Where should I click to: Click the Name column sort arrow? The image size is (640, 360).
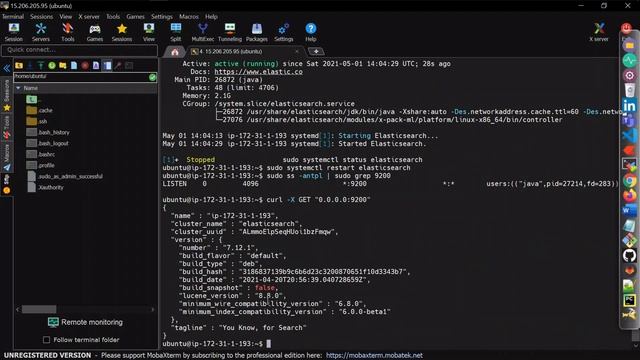click(x=18, y=88)
